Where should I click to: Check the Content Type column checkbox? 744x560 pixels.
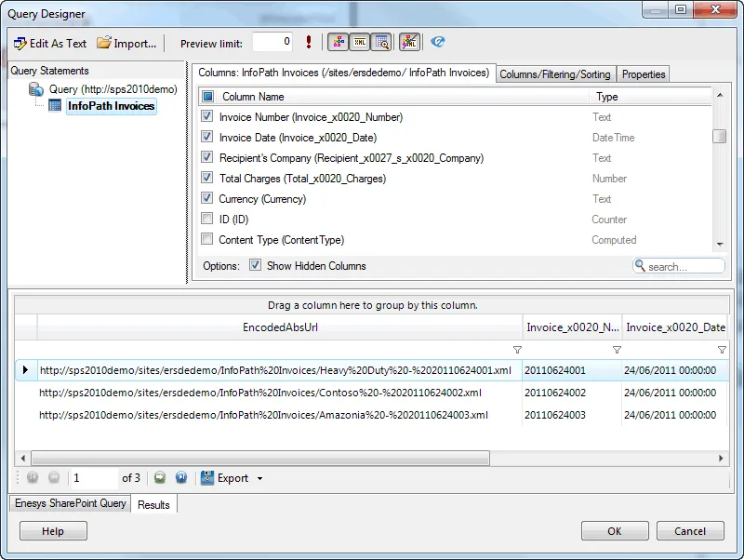click(207, 240)
